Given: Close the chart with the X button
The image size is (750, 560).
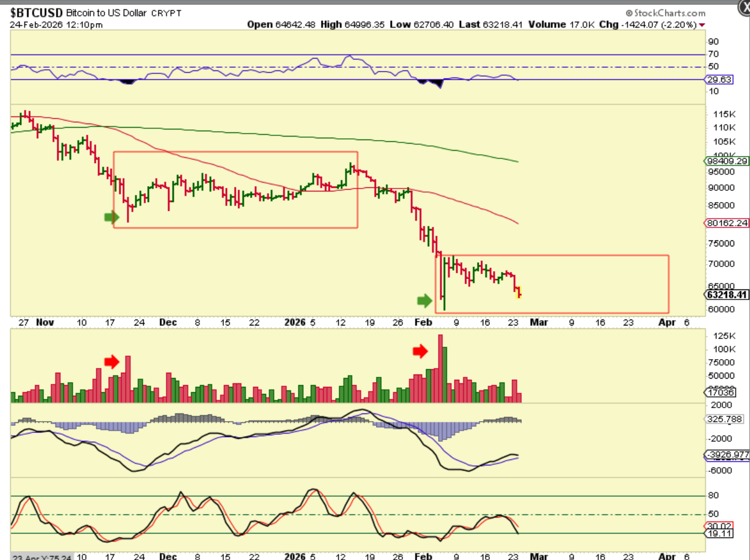Looking at the screenshot, I should tap(745, 8).
